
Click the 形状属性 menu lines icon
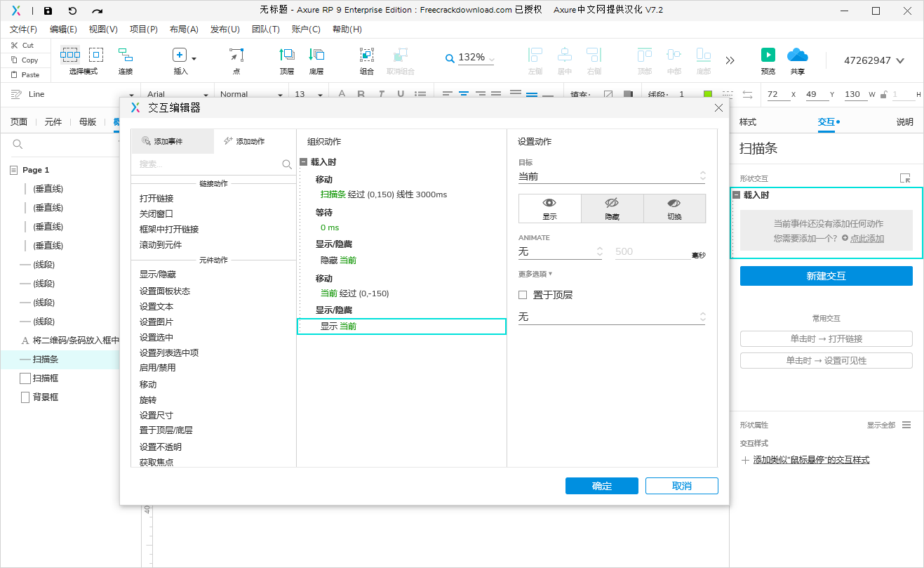pyautogui.click(x=906, y=425)
